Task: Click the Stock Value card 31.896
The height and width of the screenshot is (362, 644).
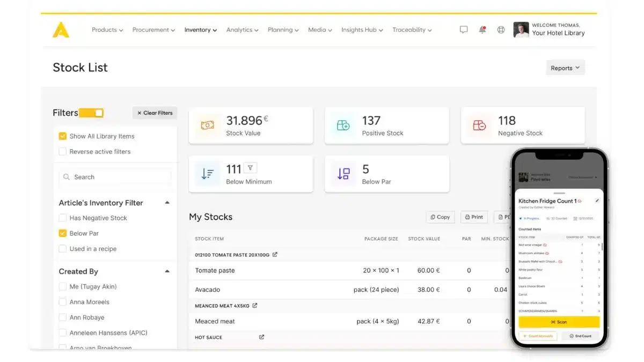Action: 251,125
